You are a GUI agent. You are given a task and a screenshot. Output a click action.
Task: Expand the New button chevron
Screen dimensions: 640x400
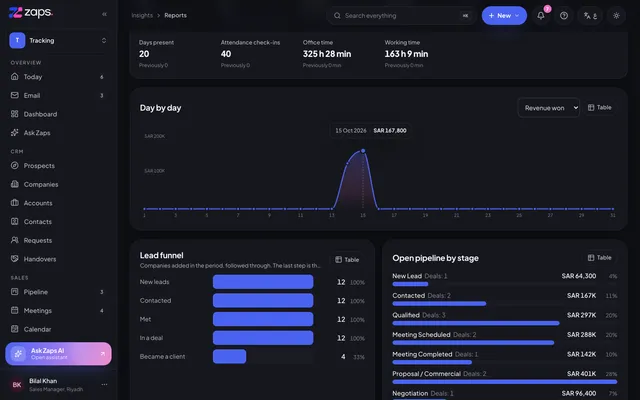(517, 16)
